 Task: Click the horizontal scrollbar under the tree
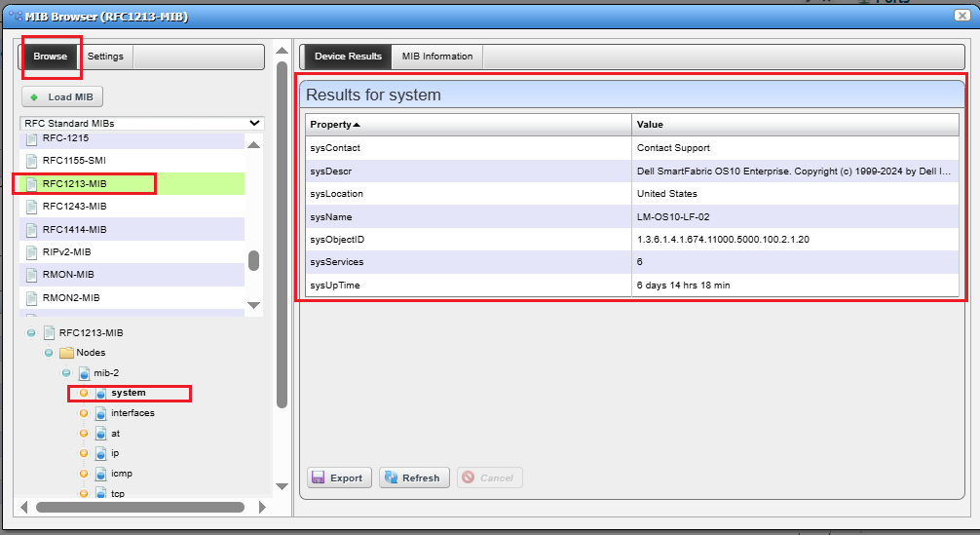[x=140, y=507]
